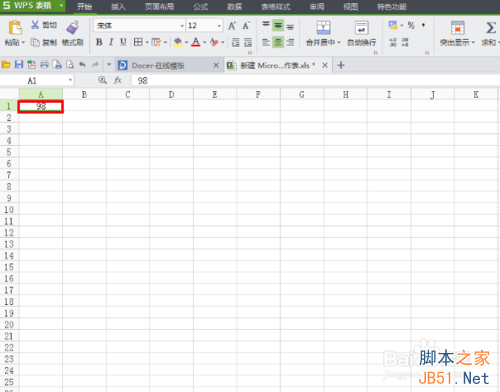
Task: Expand the quick access toolbar customize arrow
Action: pyautogui.click(x=109, y=65)
